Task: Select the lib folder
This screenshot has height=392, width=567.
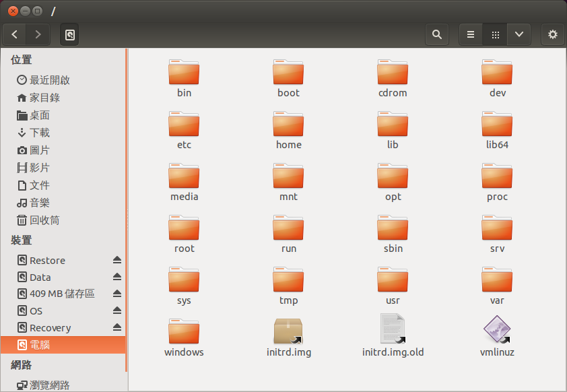Action: point(393,131)
